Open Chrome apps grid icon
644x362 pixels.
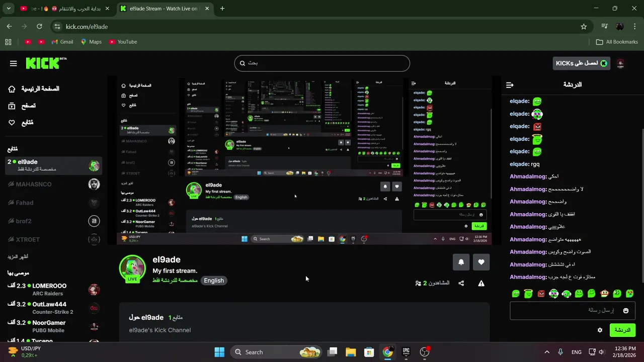coord(8,42)
